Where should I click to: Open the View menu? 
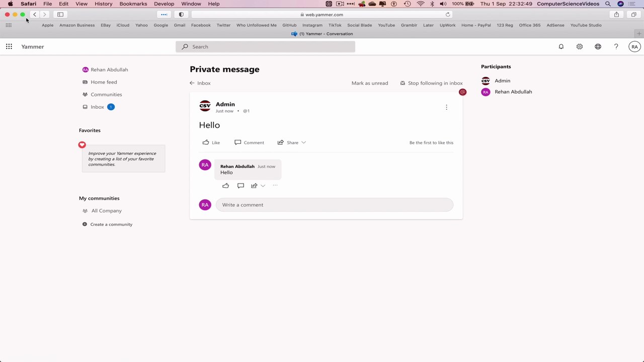[x=82, y=4]
